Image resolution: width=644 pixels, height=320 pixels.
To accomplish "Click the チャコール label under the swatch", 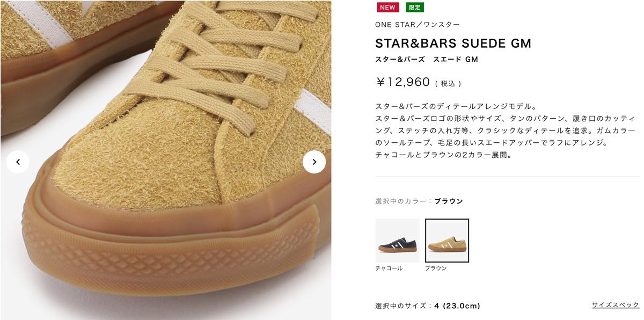I will click(x=389, y=268).
